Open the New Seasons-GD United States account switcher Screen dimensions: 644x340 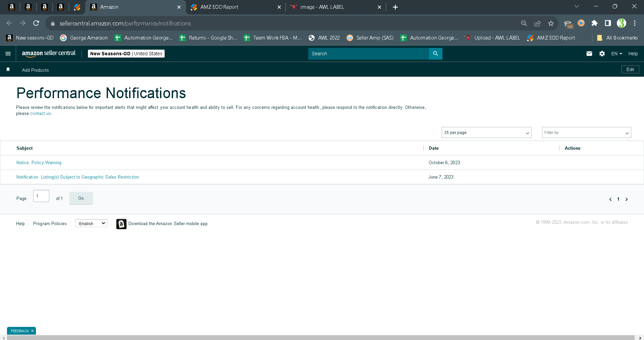tap(126, 54)
